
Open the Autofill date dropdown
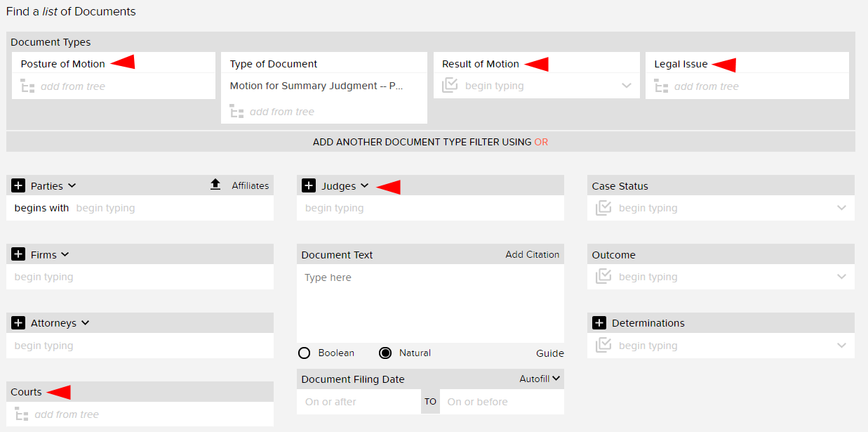pyautogui.click(x=540, y=379)
